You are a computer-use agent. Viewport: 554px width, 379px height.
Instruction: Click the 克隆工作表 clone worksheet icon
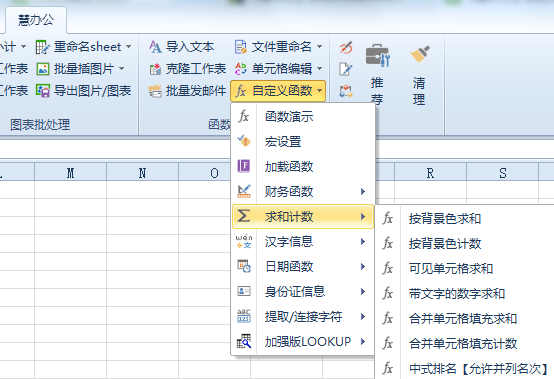[x=155, y=69]
